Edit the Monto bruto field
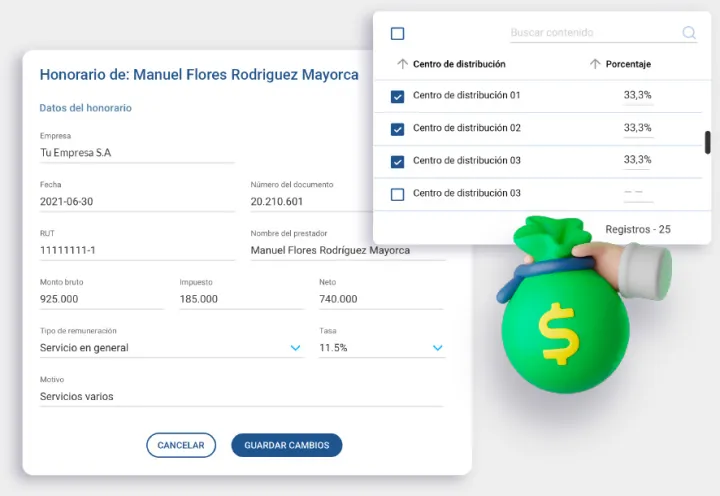This screenshot has width=720, height=496. click(x=100, y=299)
